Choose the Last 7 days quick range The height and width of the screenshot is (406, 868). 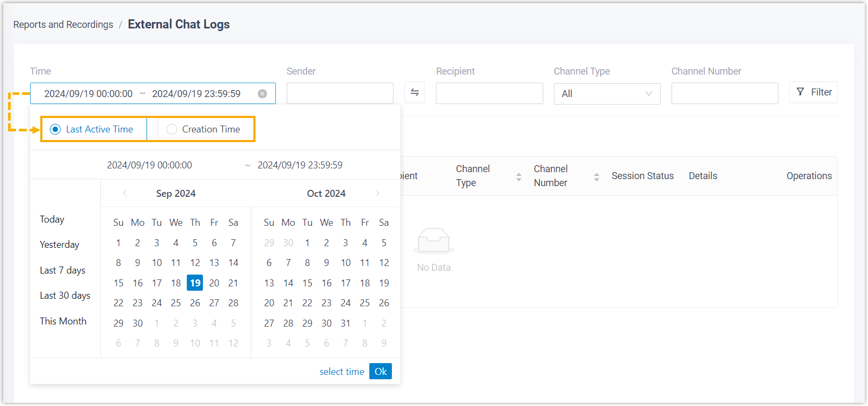pos(62,270)
